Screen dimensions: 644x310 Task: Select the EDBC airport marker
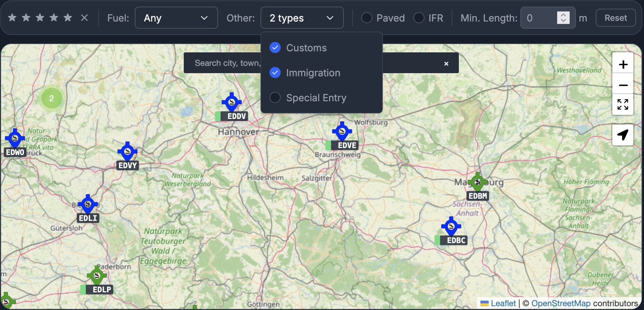[x=451, y=226]
